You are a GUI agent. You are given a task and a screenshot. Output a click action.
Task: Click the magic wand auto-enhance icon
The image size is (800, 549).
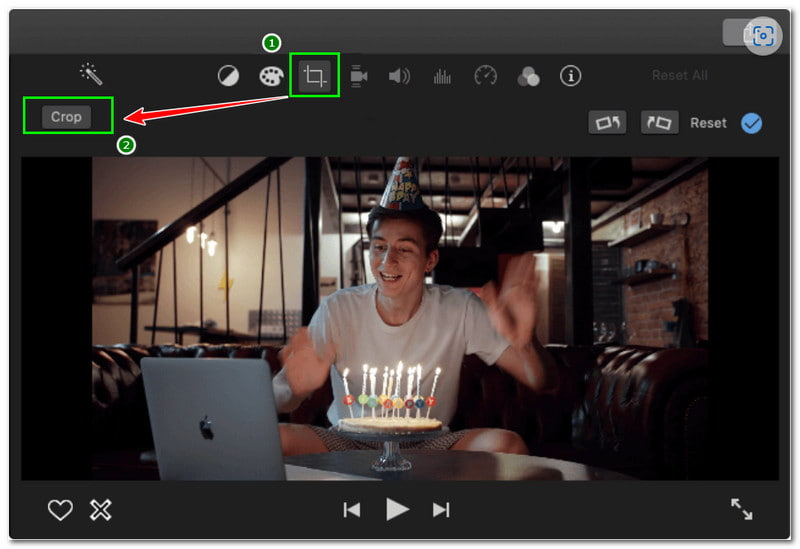(x=91, y=74)
